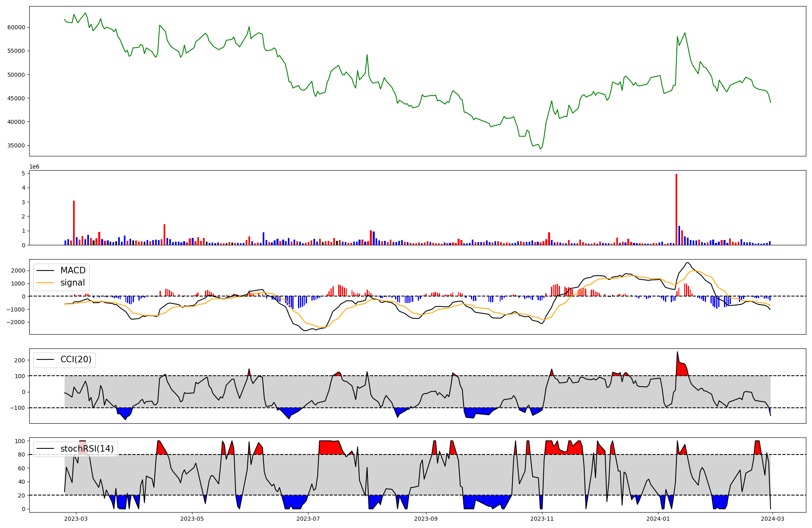Click the signal legend text
The width and height of the screenshot is (812, 528).
[x=73, y=283]
